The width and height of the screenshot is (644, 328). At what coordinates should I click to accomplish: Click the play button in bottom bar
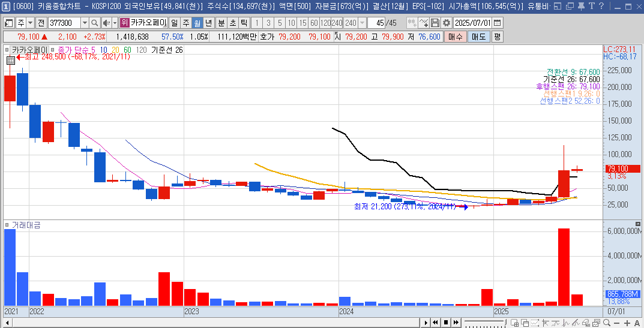point(426,323)
